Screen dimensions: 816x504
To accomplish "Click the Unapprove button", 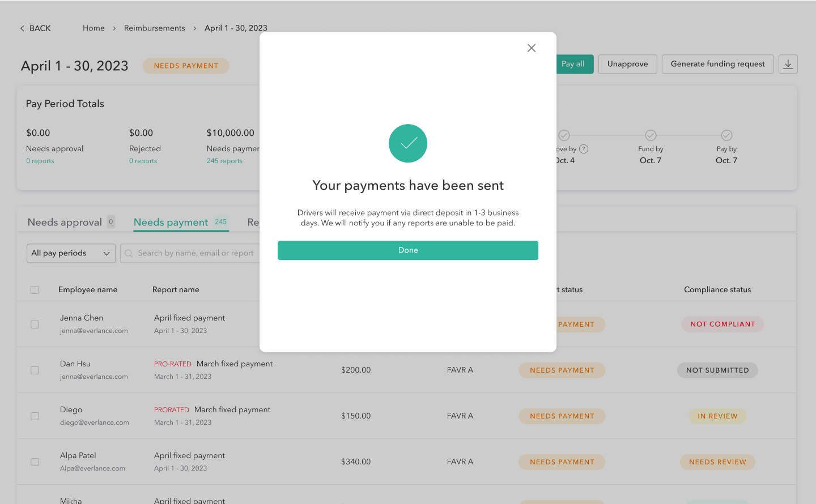I will [x=627, y=64].
